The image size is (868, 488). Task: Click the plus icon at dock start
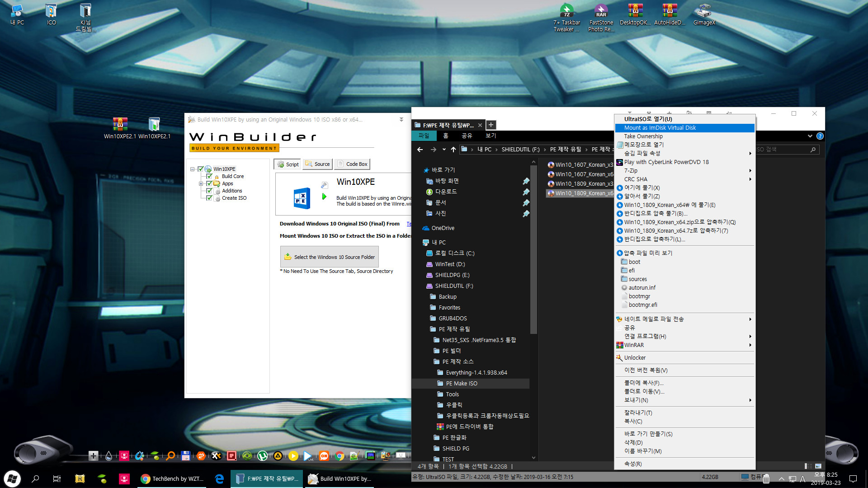click(x=93, y=455)
